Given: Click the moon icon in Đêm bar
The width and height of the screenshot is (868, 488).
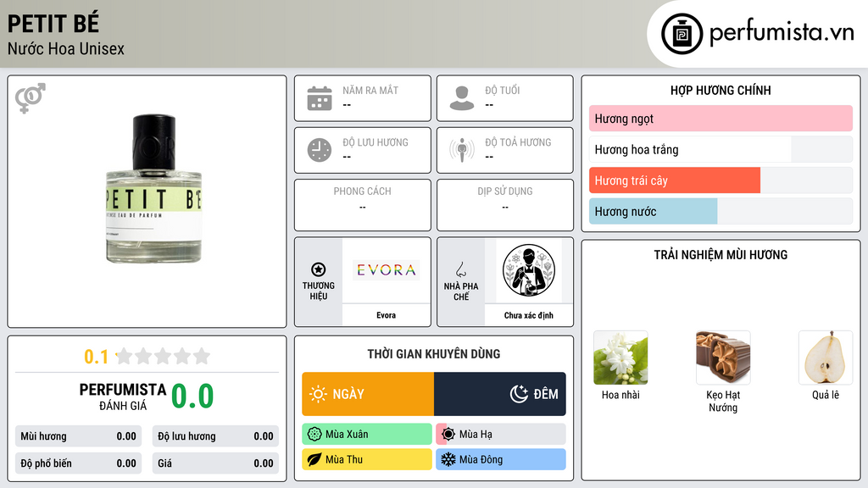Looking at the screenshot, I should point(519,394).
